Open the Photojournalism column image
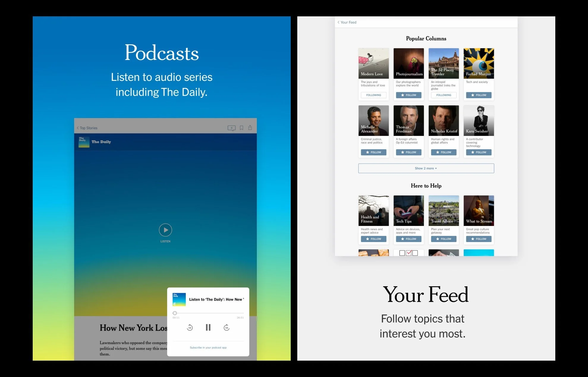Viewport: 588px width, 377px height. click(409, 63)
